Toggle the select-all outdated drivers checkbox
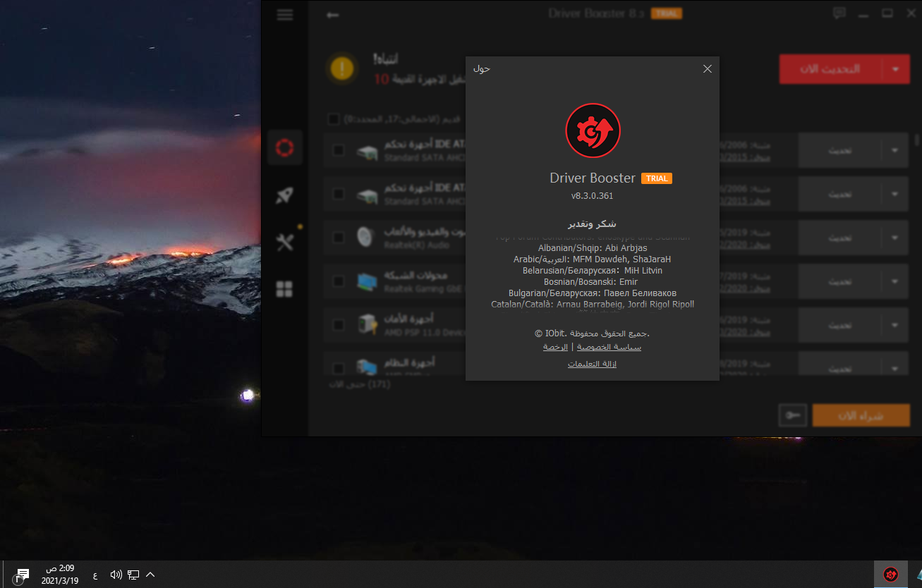The image size is (922, 588). pos(334,118)
